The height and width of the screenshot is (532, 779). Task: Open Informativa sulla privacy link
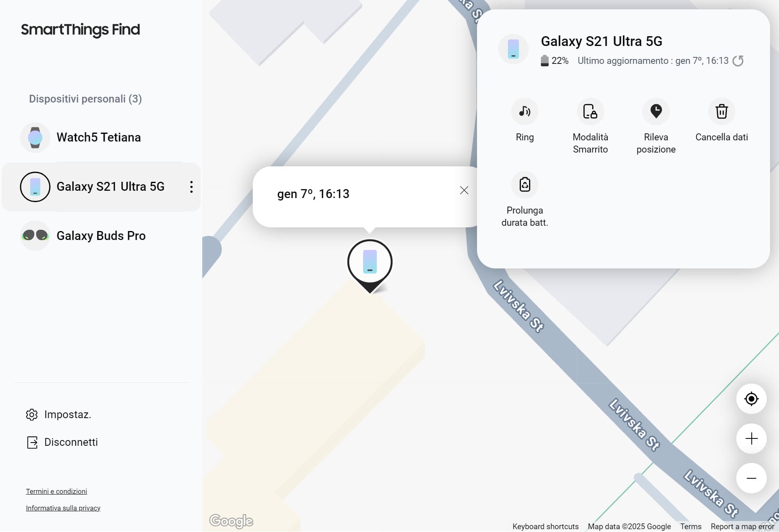tap(63, 508)
